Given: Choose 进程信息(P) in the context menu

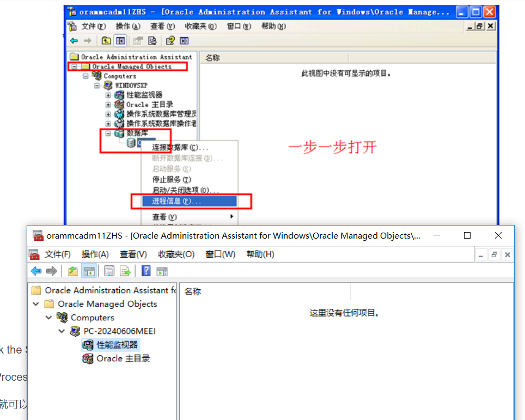Looking at the screenshot, I should (x=189, y=201).
